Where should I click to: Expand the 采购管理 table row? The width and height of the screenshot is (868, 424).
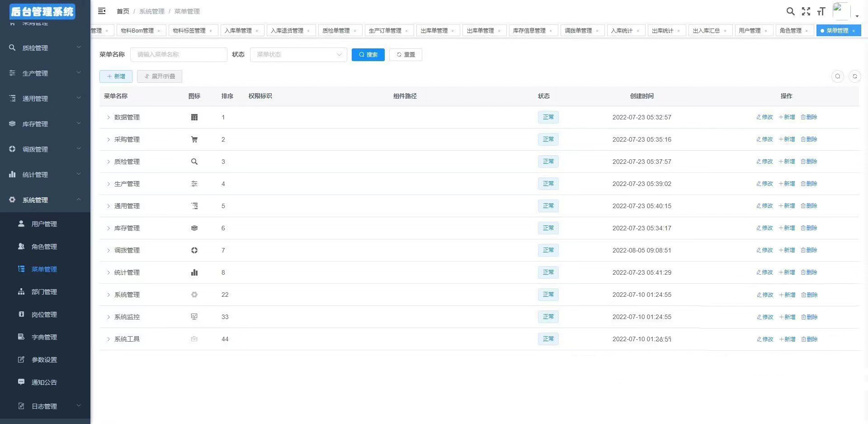point(108,139)
